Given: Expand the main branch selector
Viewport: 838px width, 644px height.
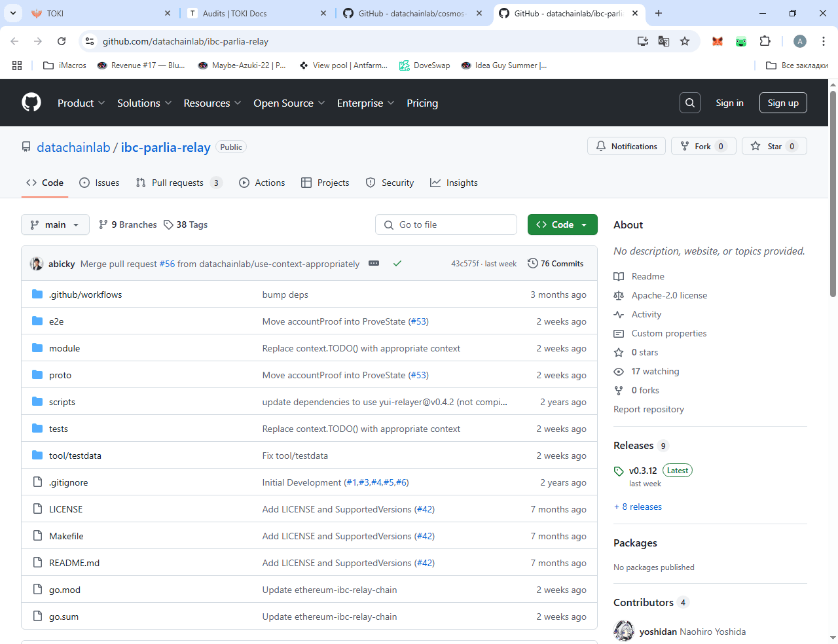Looking at the screenshot, I should click(x=55, y=224).
